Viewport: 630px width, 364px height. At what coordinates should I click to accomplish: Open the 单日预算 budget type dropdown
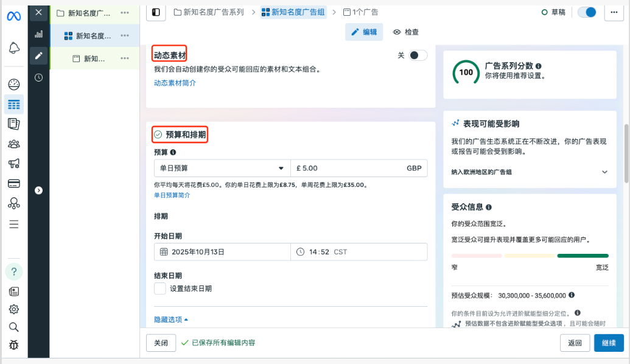[x=222, y=168]
